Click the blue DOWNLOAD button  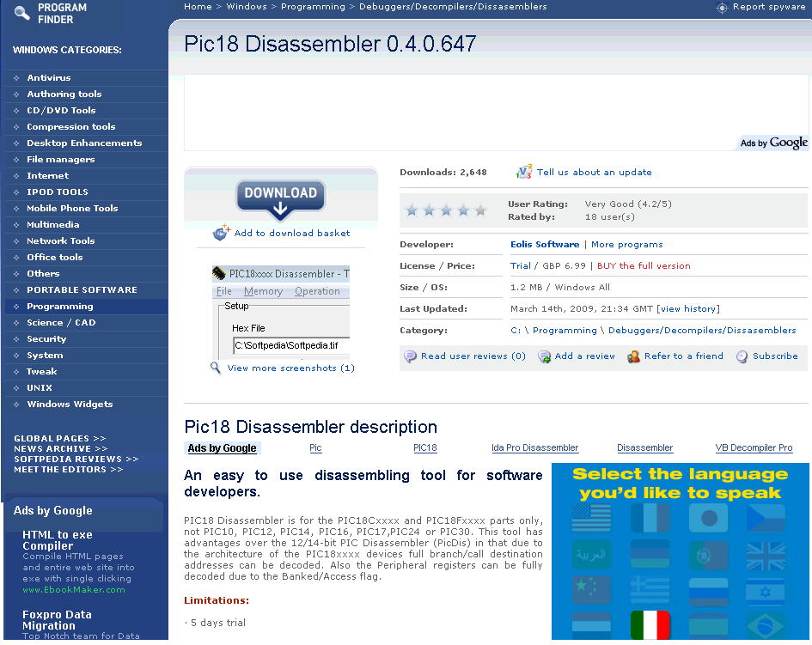(281, 198)
